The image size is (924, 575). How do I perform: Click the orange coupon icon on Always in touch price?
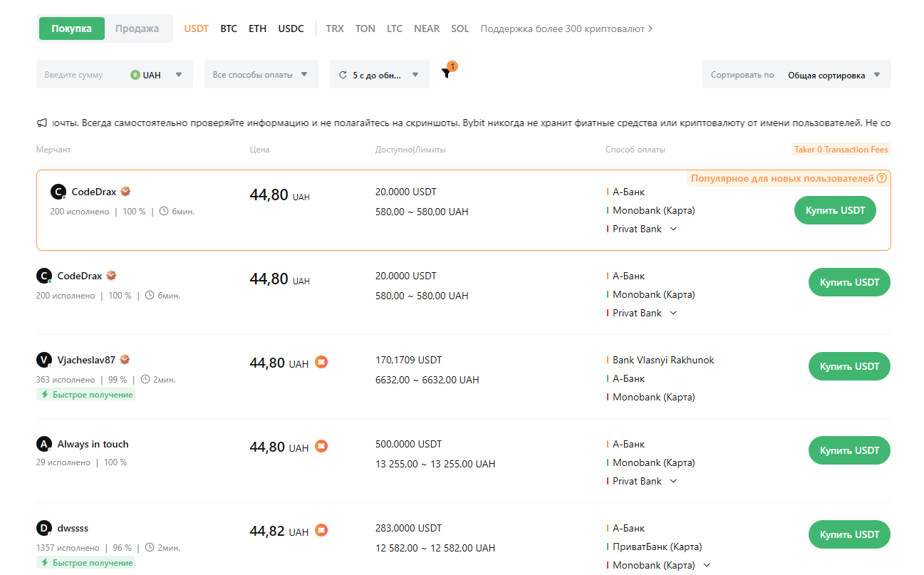point(321,447)
